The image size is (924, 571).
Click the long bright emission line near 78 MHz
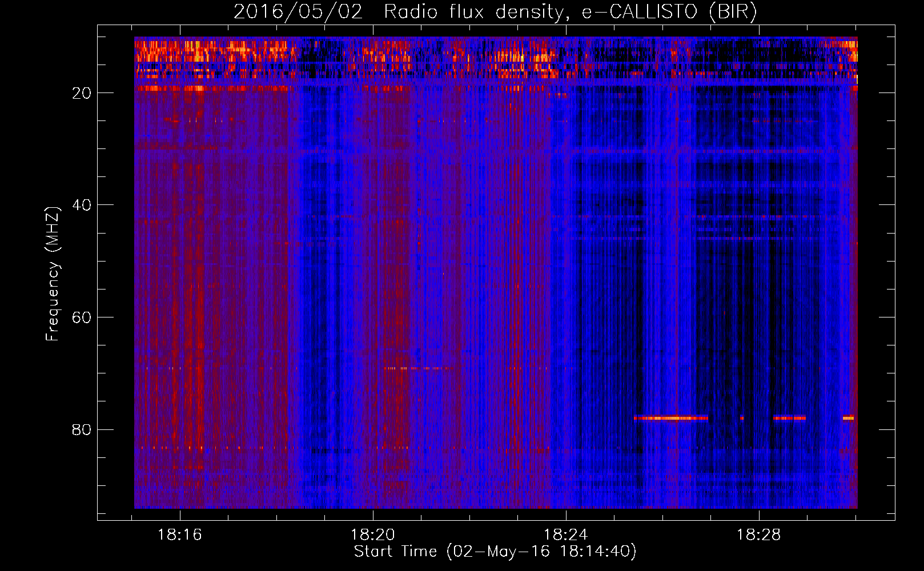click(671, 418)
